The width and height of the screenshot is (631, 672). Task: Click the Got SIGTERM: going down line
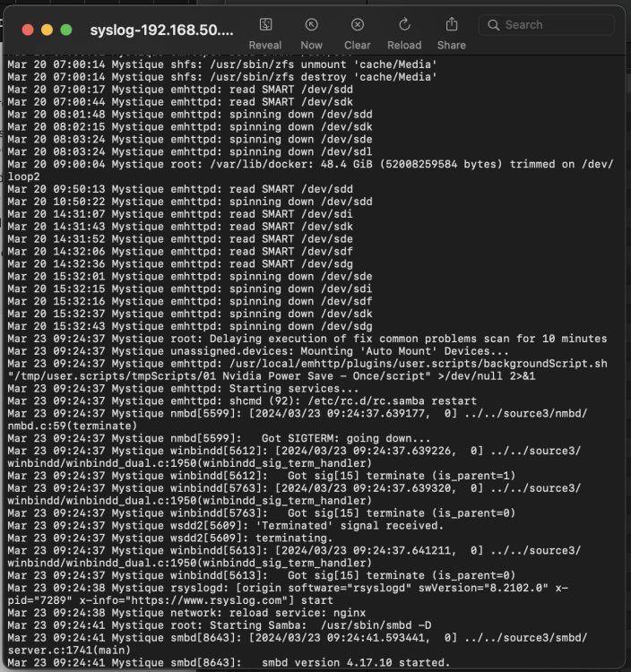click(219, 438)
